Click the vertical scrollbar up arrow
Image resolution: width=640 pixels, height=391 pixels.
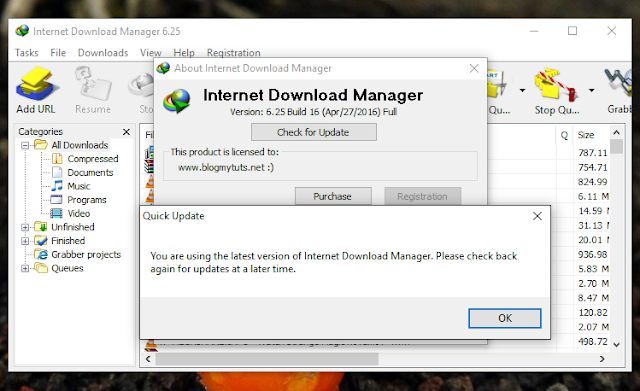click(x=616, y=133)
